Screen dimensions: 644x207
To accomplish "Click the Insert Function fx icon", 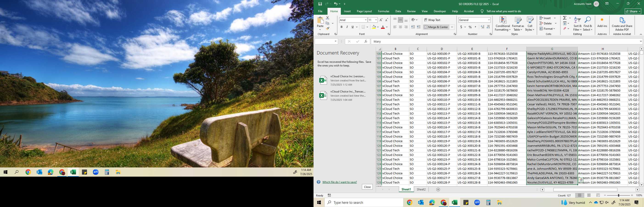I will coord(366,41).
